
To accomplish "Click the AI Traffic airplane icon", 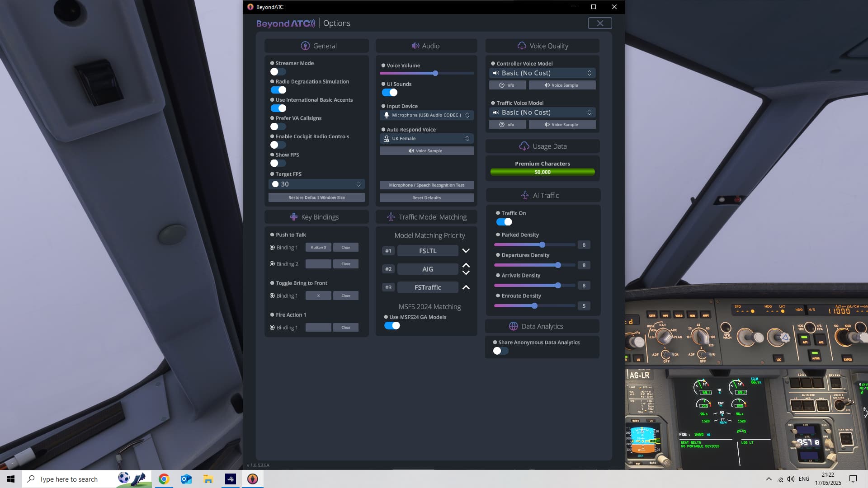I will coord(525,195).
